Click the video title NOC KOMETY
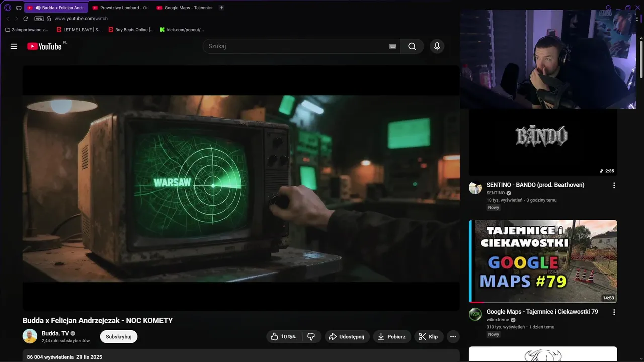The width and height of the screenshot is (644, 362). pyautogui.click(x=98, y=321)
